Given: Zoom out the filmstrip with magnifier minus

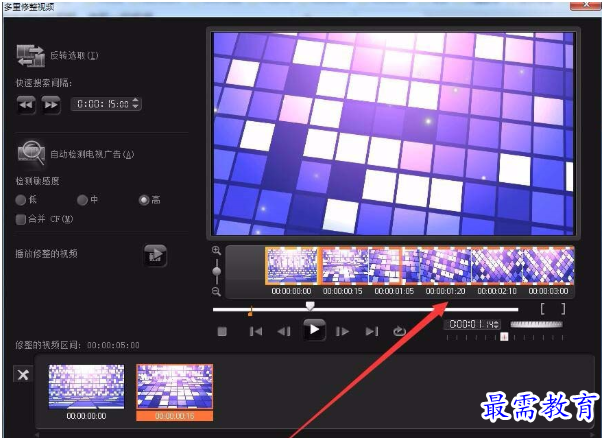Looking at the screenshot, I should [216, 291].
